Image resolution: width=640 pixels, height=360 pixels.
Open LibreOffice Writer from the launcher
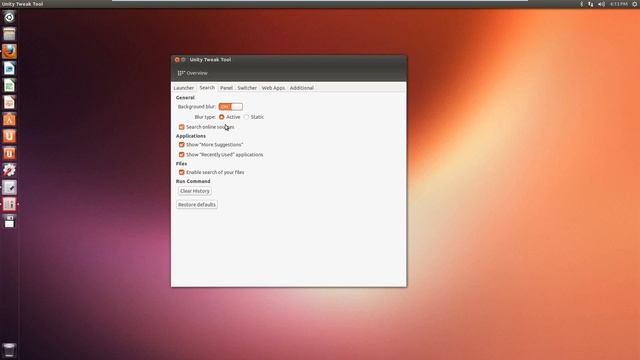click(9, 68)
